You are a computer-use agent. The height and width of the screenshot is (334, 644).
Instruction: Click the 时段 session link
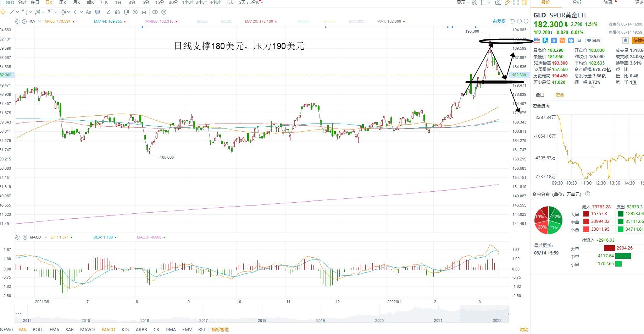pos(524,329)
